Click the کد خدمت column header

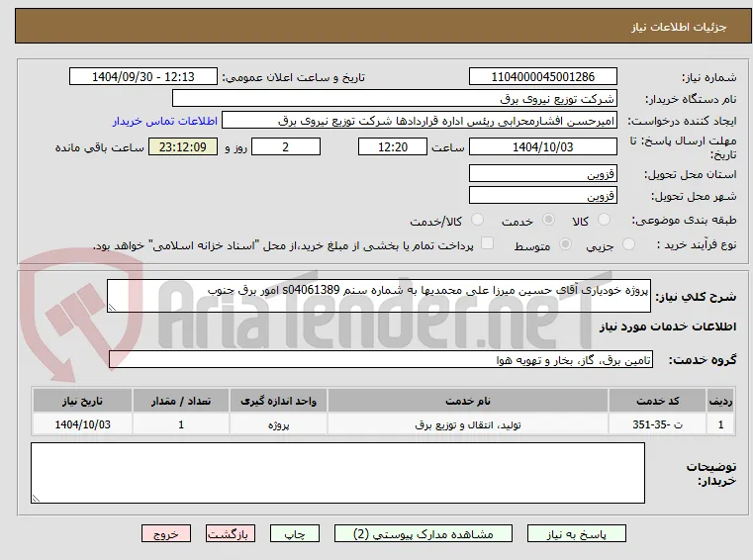coord(657,401)
